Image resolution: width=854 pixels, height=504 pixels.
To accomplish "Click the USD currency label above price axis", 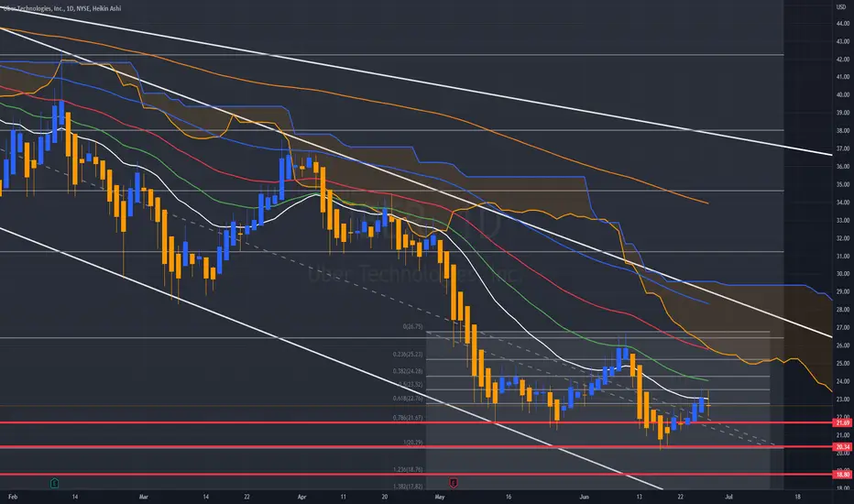I will click(x=840, y=7).
